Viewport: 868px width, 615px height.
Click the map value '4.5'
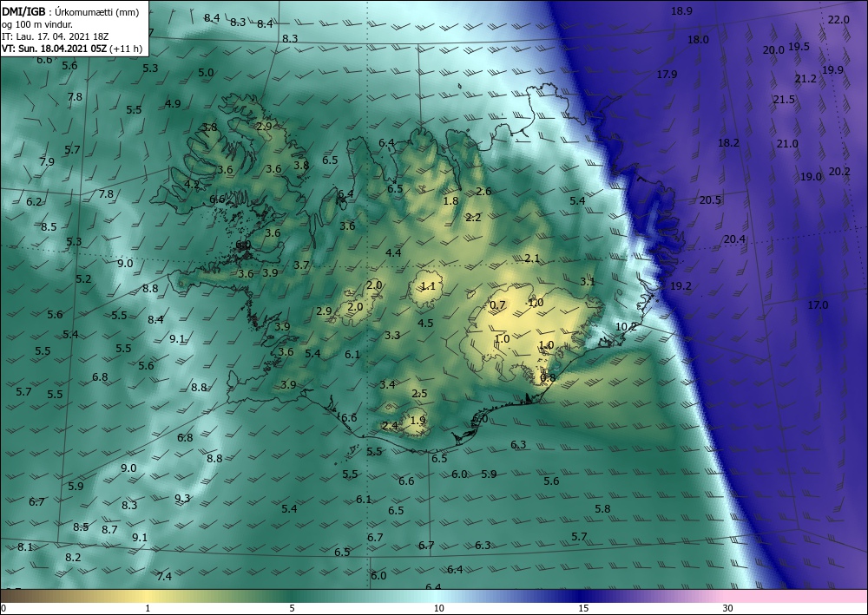(x=425, y=323)
